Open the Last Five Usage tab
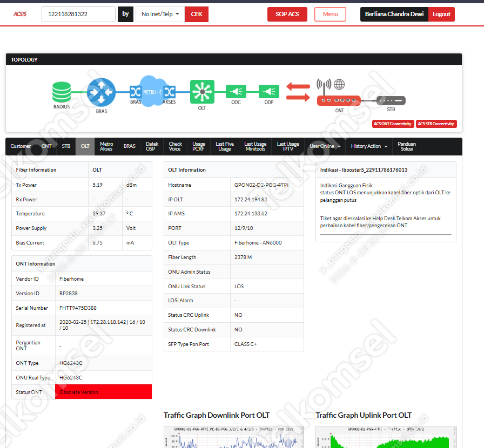 point(225,146)
